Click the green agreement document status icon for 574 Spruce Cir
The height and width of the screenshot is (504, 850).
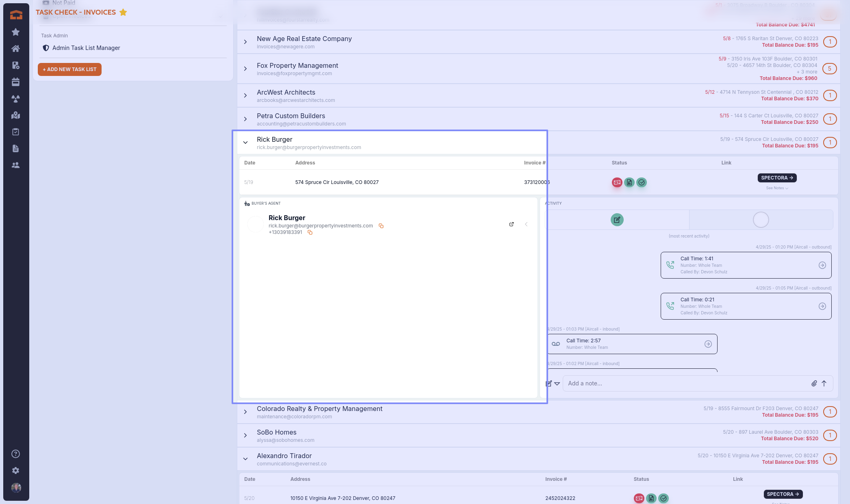pos(629,182)
